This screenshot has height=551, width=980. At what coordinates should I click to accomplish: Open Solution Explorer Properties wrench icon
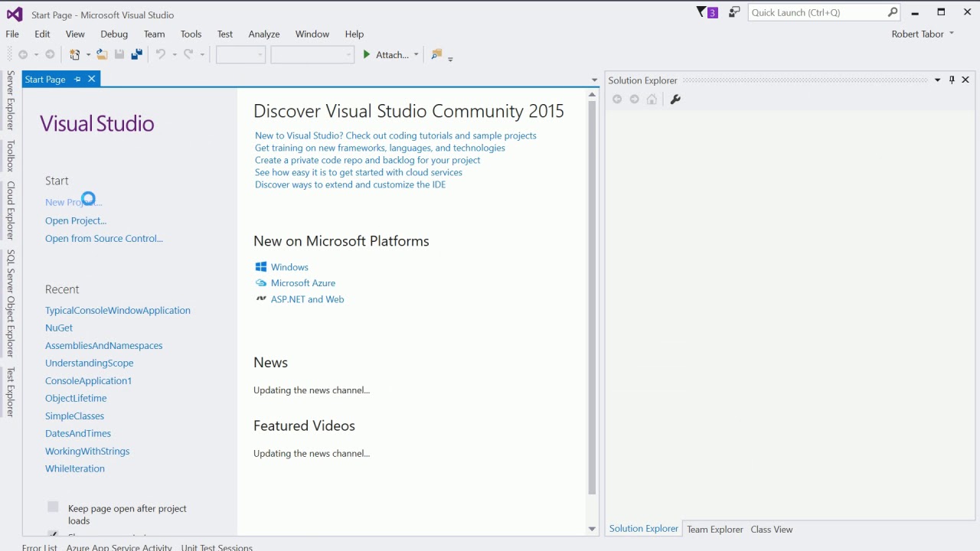click(x=675, y=99)
